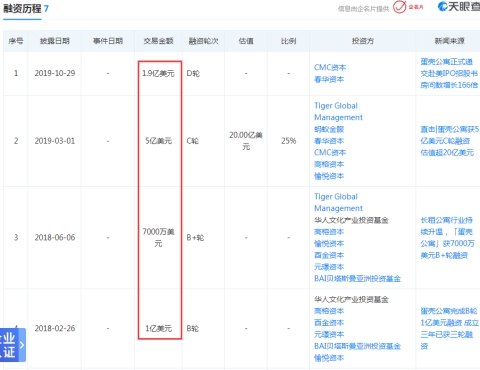Open 愉悦资本 investor link in B轮 row
The image size is (480, 370).
329,358
